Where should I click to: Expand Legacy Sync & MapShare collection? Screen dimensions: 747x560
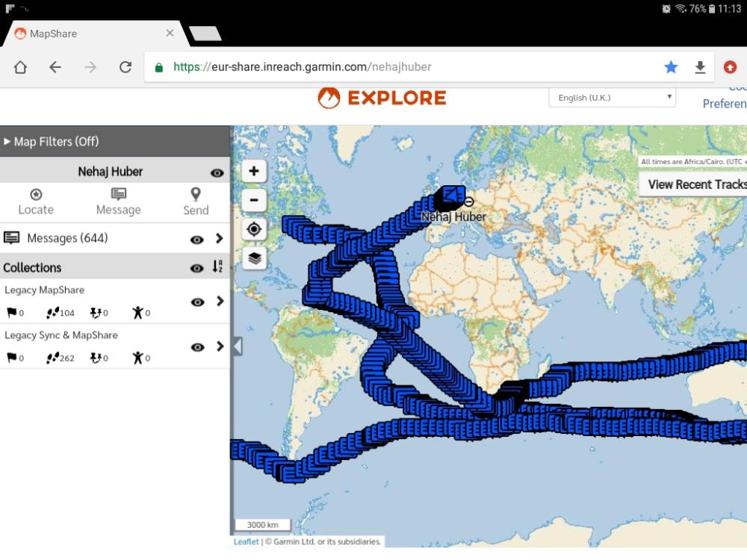[x=220, y=346]
